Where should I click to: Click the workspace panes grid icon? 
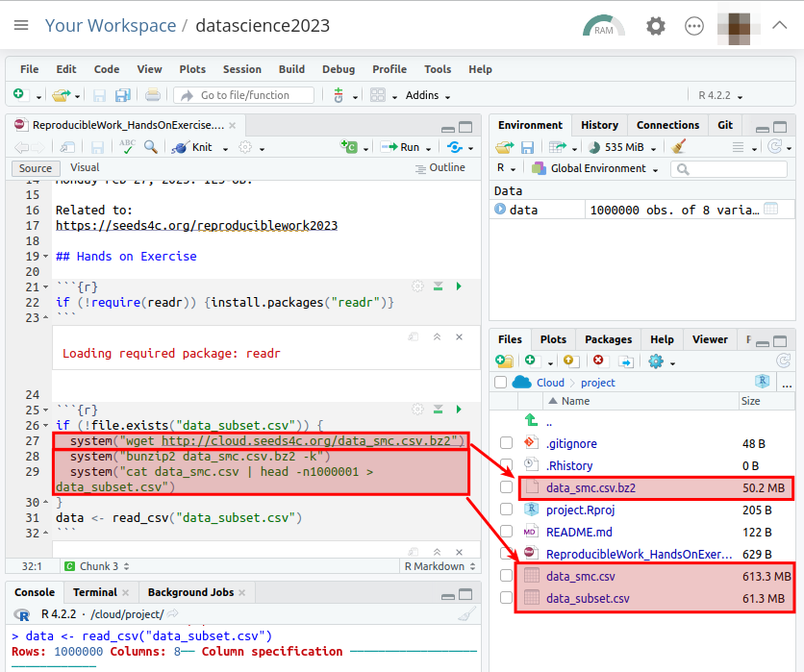pyautogui.click(x=378, y=95)
